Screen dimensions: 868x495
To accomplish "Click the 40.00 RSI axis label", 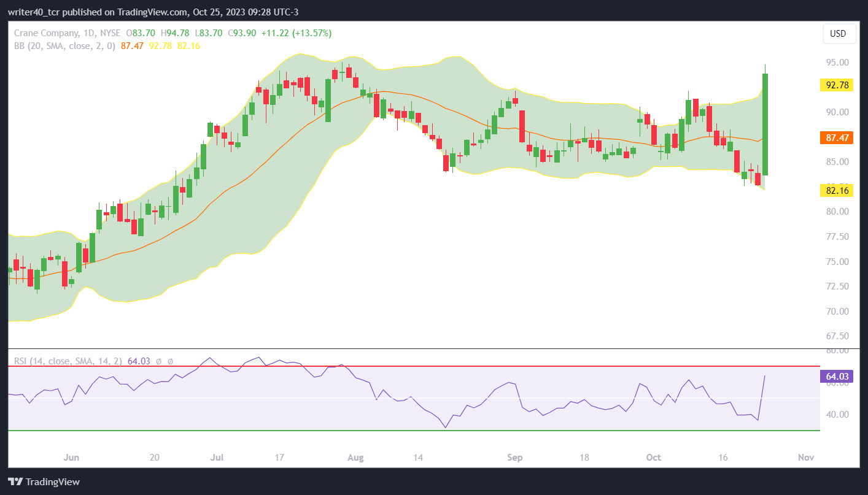I will click(x=837, y=415).
